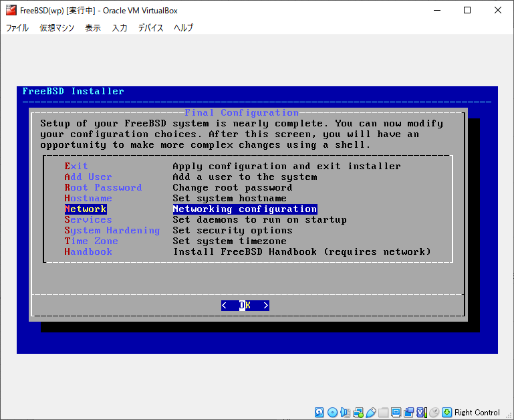Click the OK button in the installer

tap(245, 306)
